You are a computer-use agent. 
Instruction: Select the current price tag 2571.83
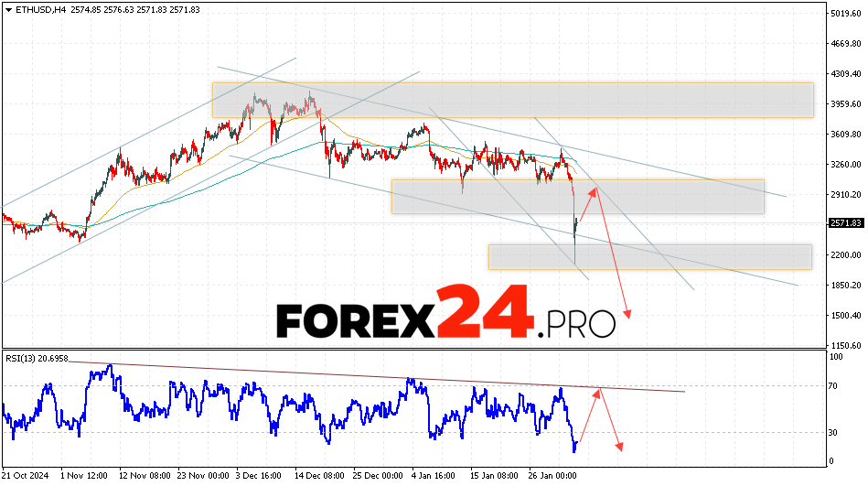point(846,223)
